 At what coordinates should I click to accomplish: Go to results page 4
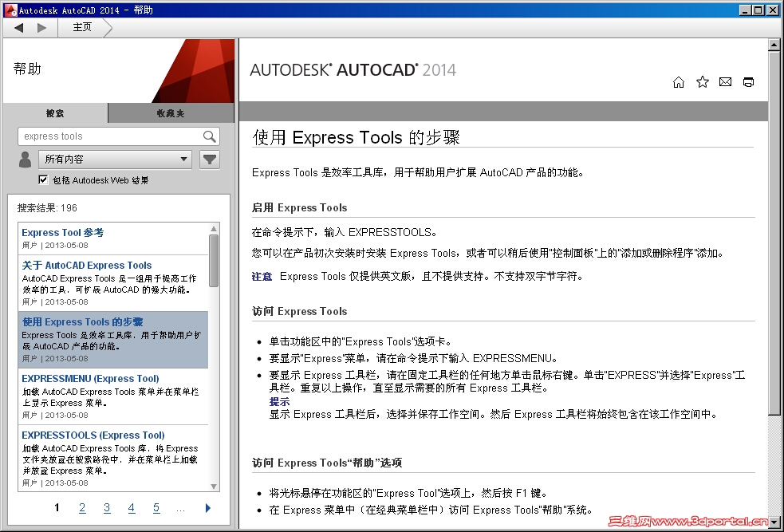(132, 508)
